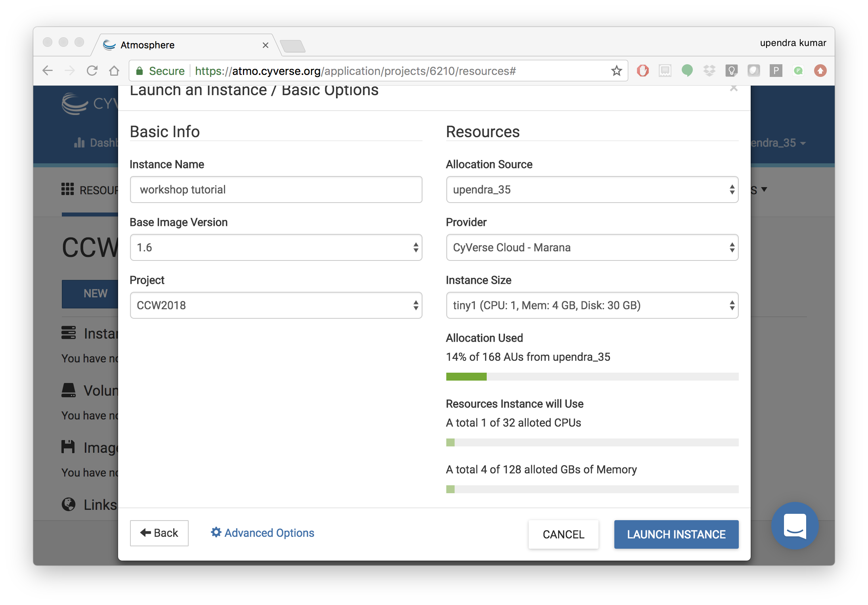Open the Allocation Source dropdown
Screen dimensions: 868x605
pyautogui.click(x=592, y=190)
